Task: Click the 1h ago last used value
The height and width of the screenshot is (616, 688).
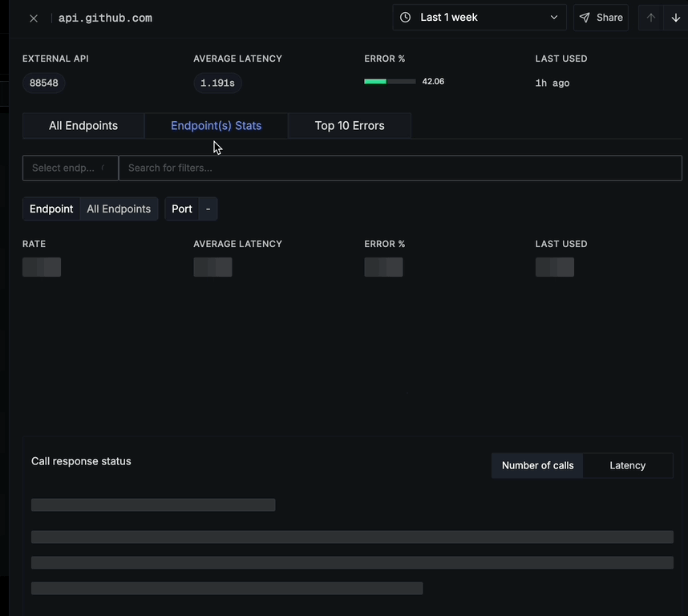Action: tap(552, 83)
